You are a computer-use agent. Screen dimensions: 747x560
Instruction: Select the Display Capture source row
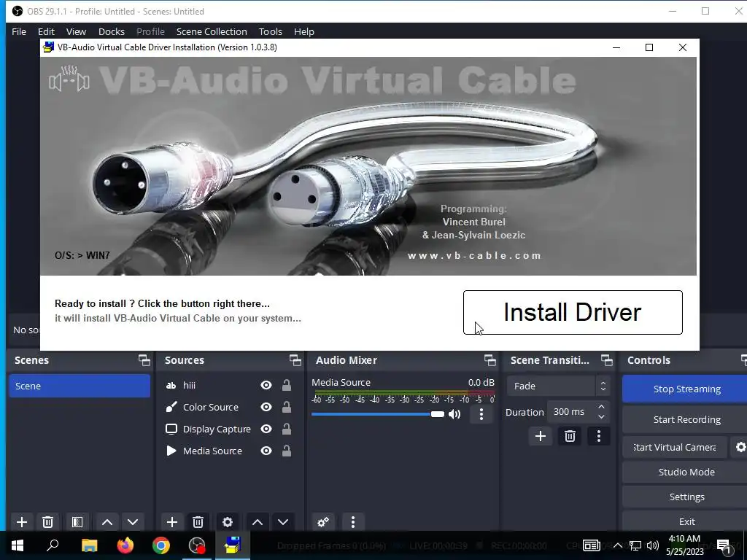(230, 429)
